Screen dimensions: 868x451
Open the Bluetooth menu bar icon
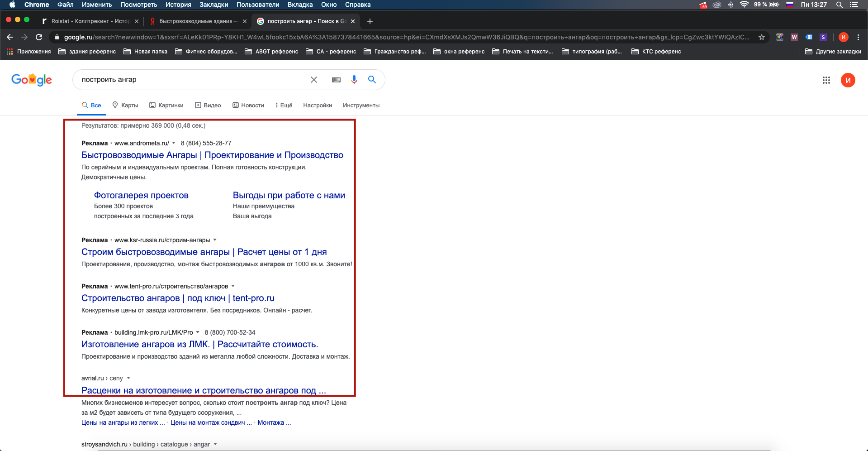730,5
